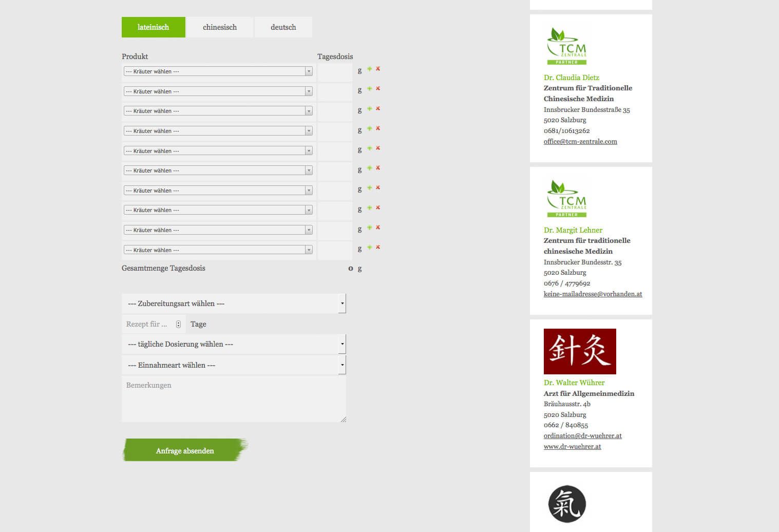Click the TCM Zentrale logo beside Dr. Lehner

tap(566, 198)
